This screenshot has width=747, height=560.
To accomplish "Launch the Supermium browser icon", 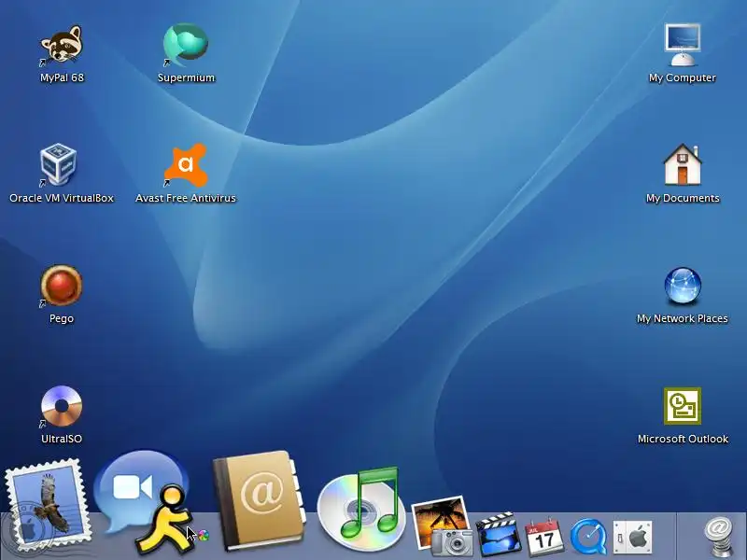I will 185,44.
